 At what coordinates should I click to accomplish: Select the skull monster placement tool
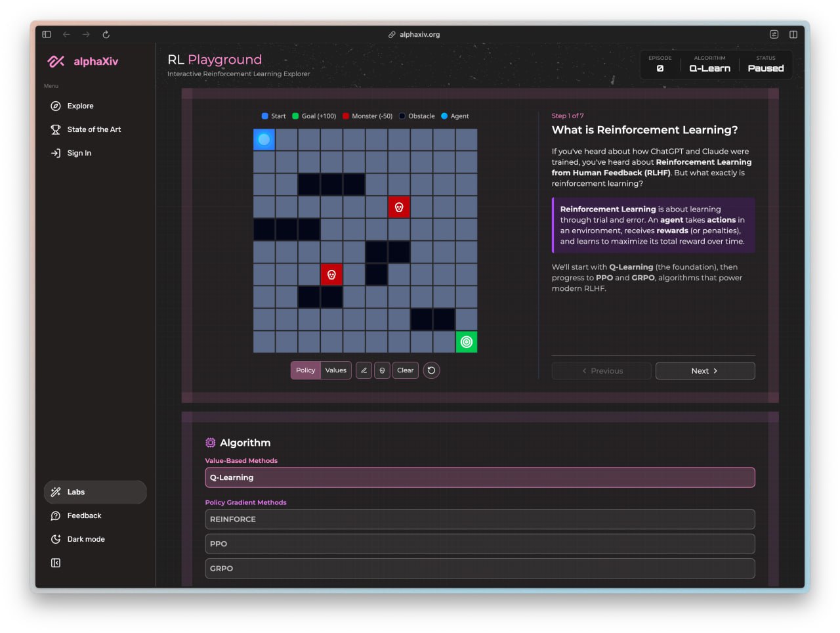coord(382,370)
